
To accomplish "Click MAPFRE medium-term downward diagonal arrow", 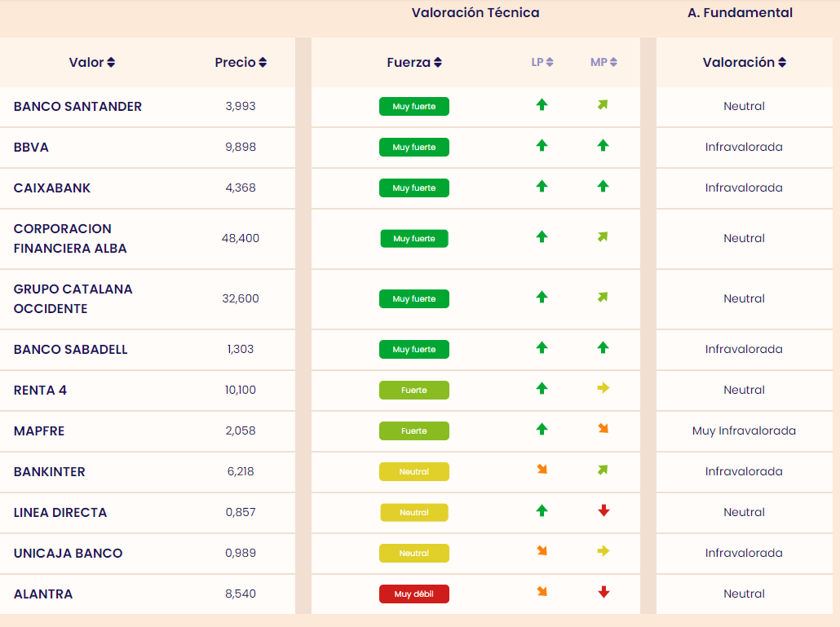I will click(x=603, y=429).
